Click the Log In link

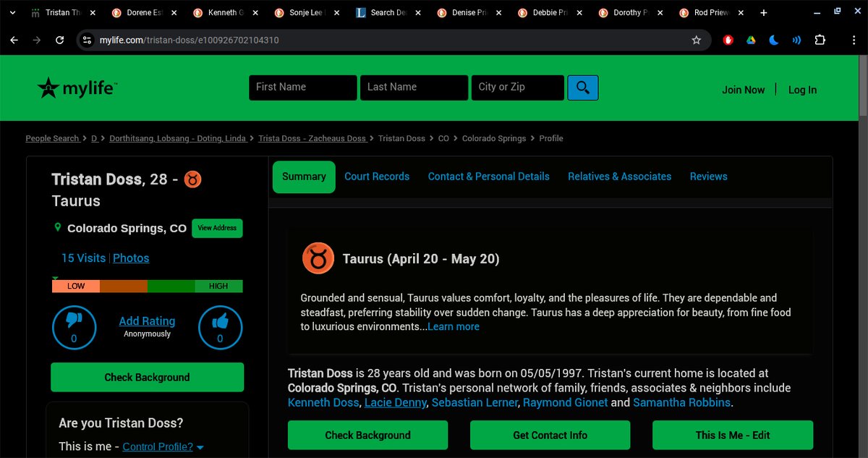pyautogui.click(x=802, y=90)
